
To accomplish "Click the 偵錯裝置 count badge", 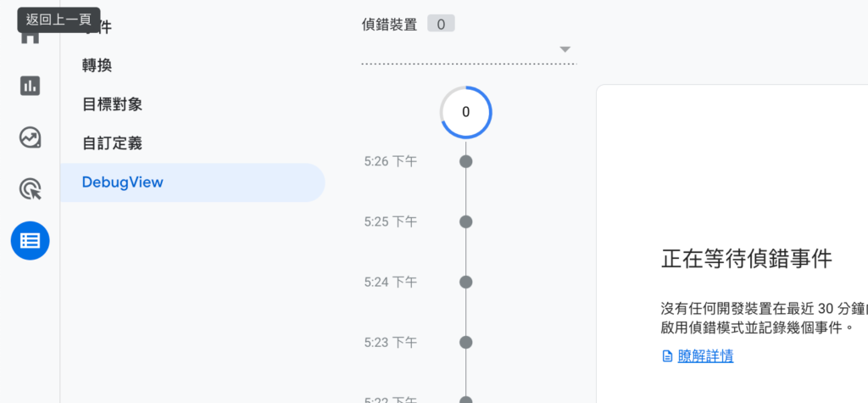I will (x=441, y=25).
